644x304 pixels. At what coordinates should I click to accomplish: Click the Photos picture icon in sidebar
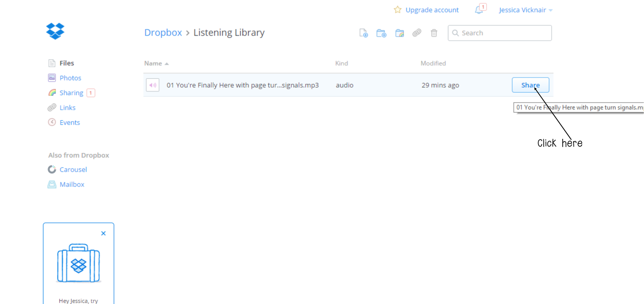(x=52, y=78)
